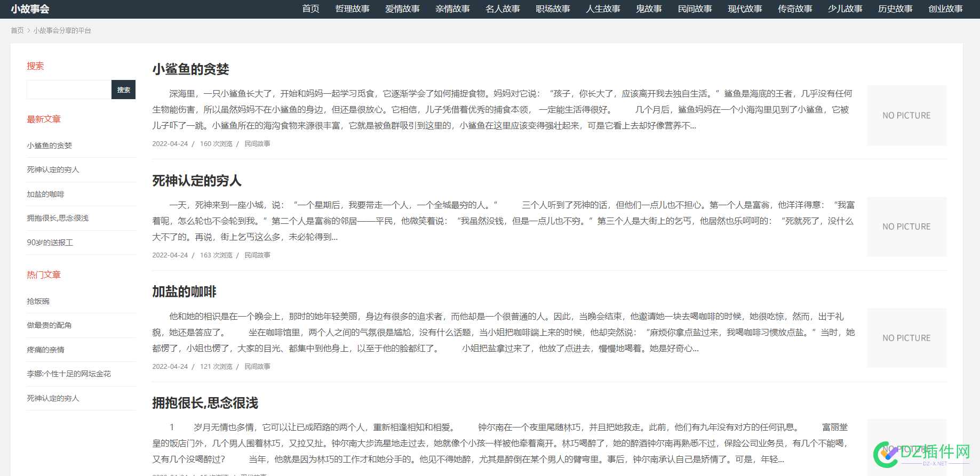
Task: Open 小鲨鱼的贪婪 in latest articles list
Action: click(x=49, y=146)
